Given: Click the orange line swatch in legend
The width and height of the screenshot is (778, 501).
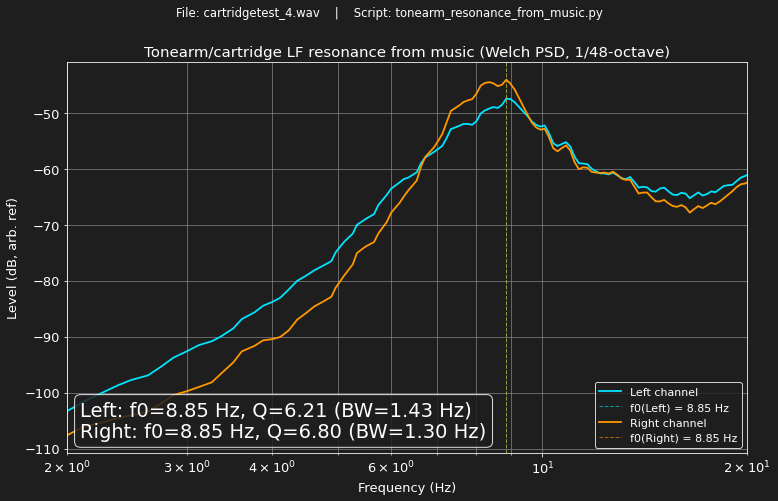Looking at the screenshot, I should coord(610,423).
